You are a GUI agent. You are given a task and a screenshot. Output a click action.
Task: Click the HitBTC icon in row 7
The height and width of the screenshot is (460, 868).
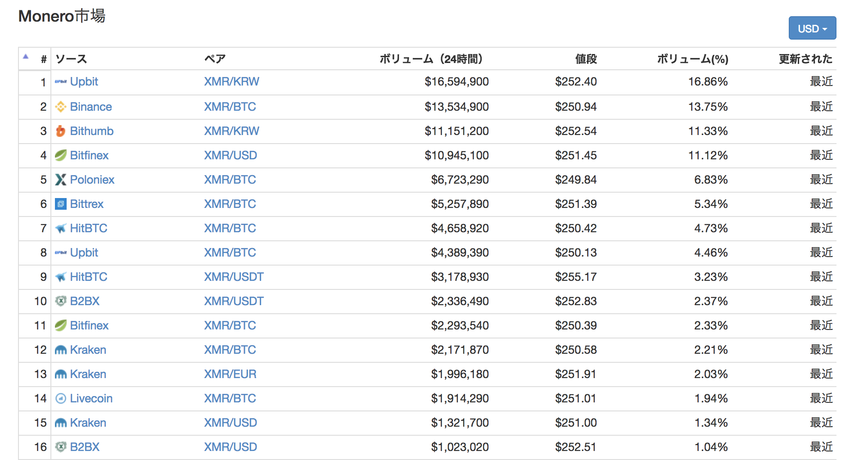(61, 228)
